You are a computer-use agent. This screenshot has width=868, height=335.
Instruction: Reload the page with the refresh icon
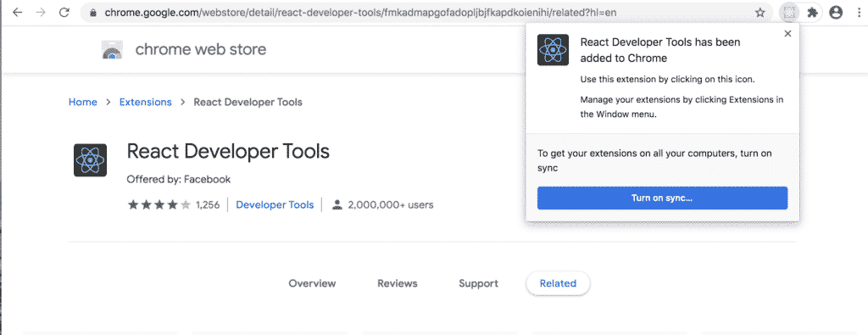(x=64, y=12)
